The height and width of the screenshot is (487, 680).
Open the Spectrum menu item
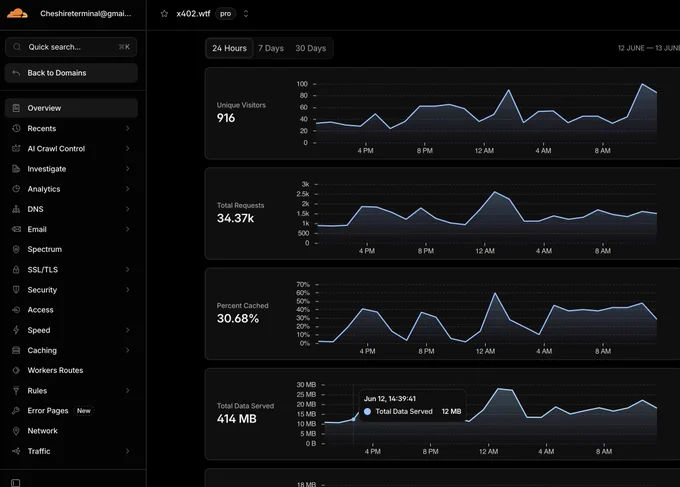(x=71, y=249)
